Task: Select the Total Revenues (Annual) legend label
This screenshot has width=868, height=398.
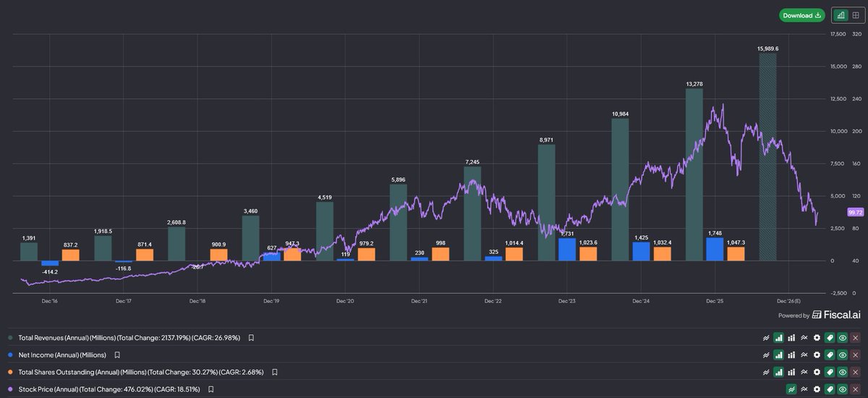Action: [129, 338]
